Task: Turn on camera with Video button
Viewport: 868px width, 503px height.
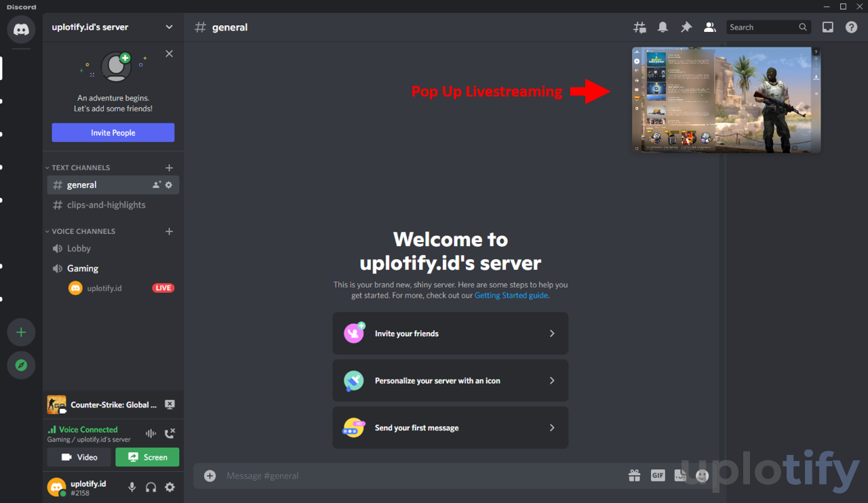Action: 79,457
